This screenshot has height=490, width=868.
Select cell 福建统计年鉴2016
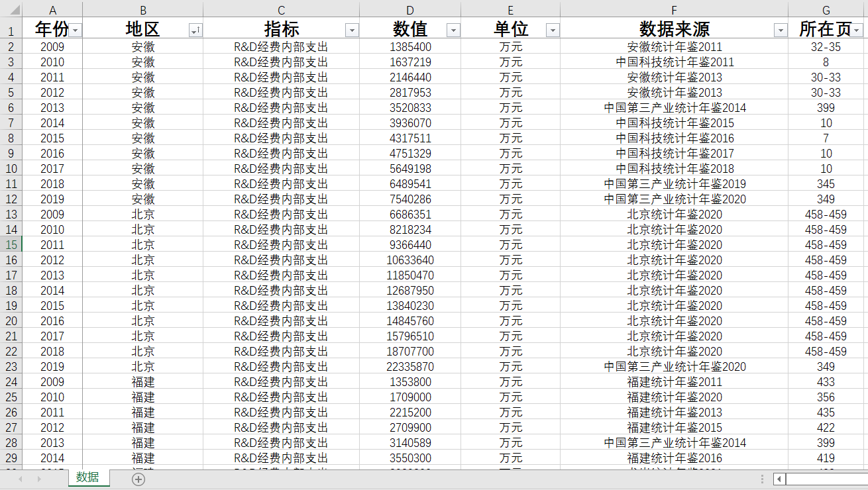pos(674,458)
